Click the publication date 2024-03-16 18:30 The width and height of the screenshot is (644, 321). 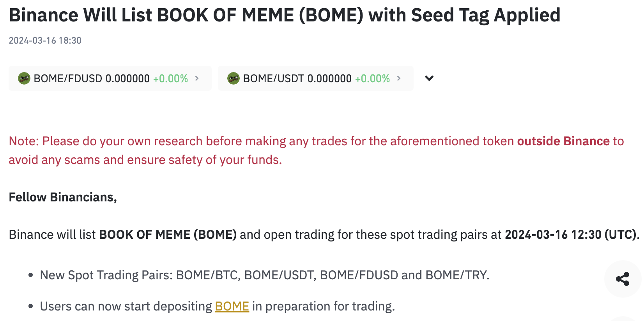(x=45, y=41)
